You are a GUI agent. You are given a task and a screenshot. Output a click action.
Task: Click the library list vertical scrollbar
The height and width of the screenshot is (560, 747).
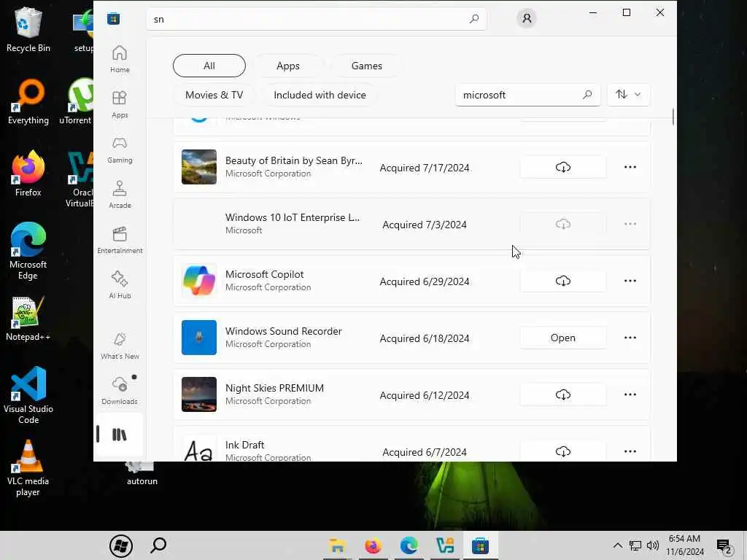tap(673, 117)
